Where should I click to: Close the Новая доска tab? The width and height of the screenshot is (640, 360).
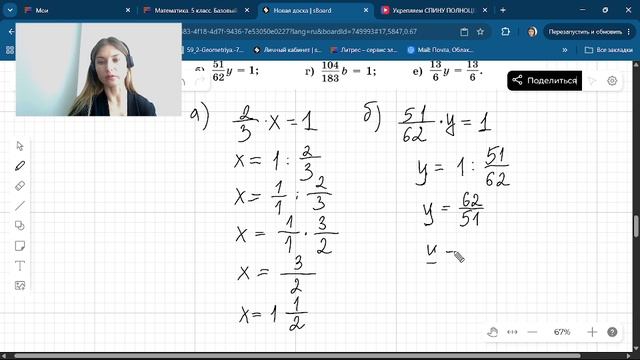(366, 10)
